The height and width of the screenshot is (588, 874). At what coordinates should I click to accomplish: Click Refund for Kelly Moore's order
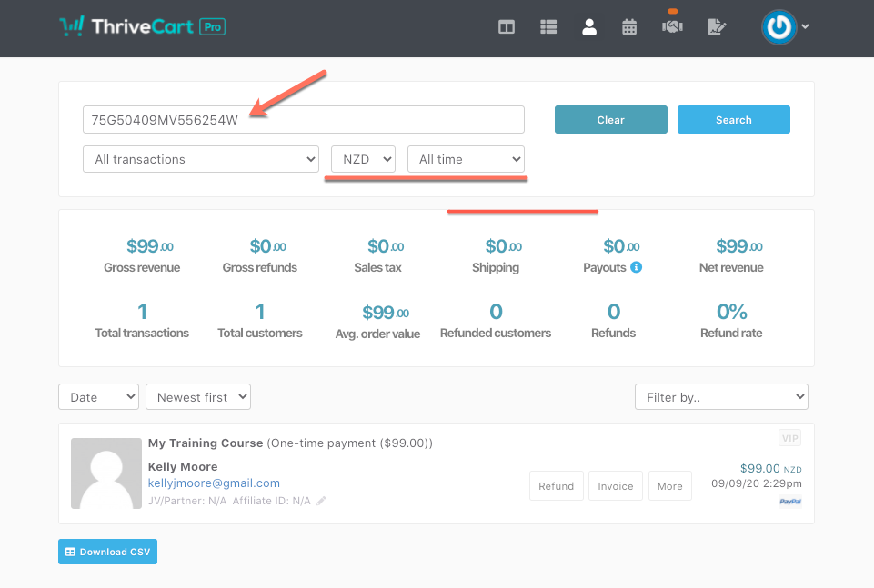click(x=557, y=486)
